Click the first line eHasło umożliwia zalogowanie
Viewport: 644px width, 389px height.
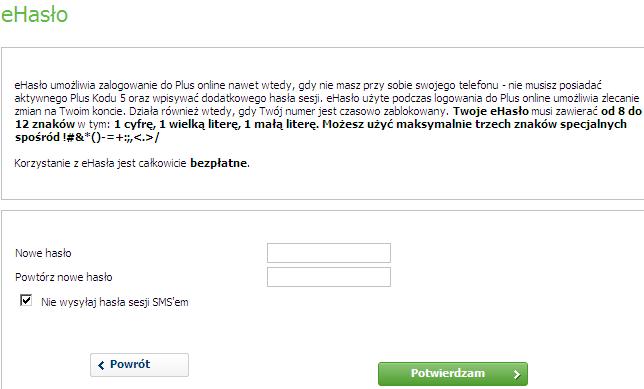(x=308, y=85)
